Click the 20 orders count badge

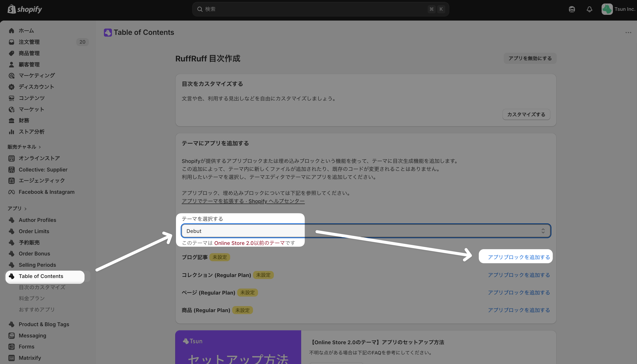82,42
